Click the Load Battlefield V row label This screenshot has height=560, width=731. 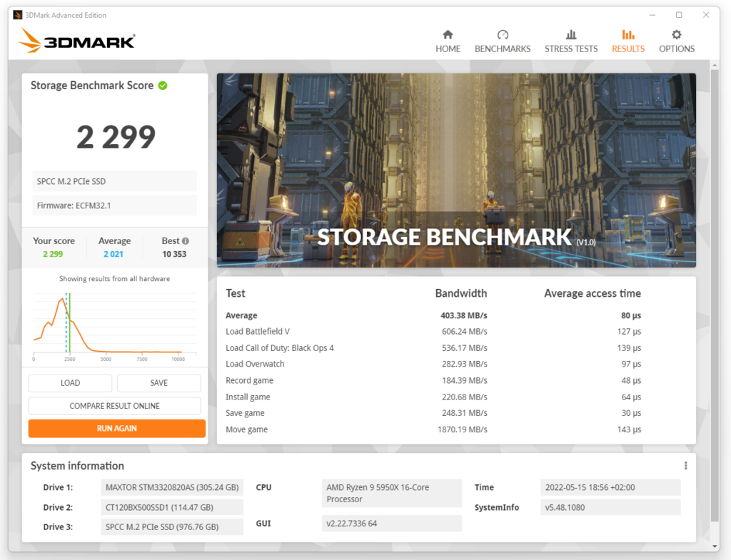click(x=257, y=331)
